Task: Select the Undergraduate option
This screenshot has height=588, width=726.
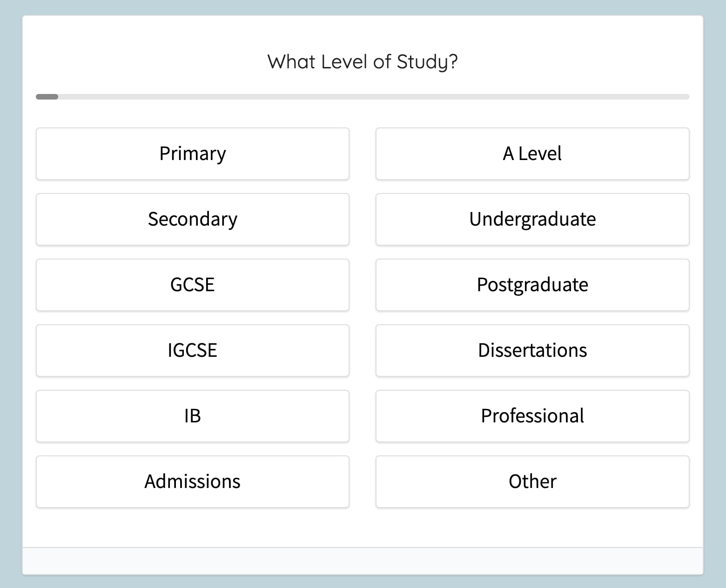Action: [532, 219]
